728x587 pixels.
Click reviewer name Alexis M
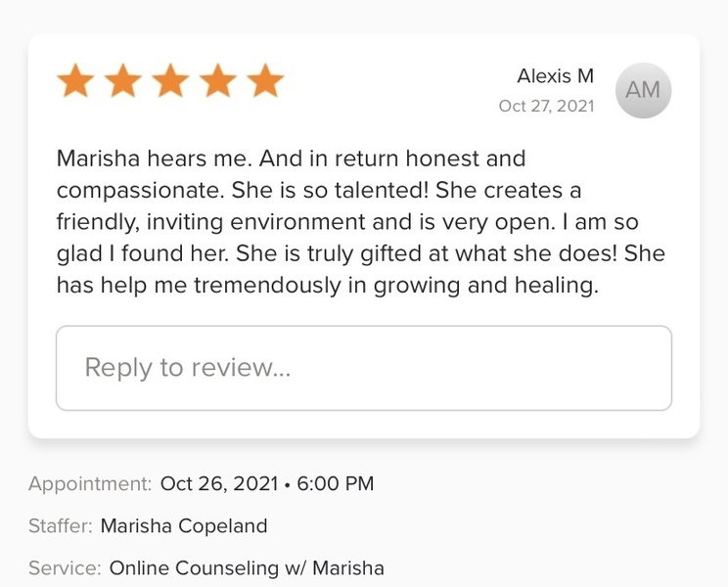click(555, 76)
